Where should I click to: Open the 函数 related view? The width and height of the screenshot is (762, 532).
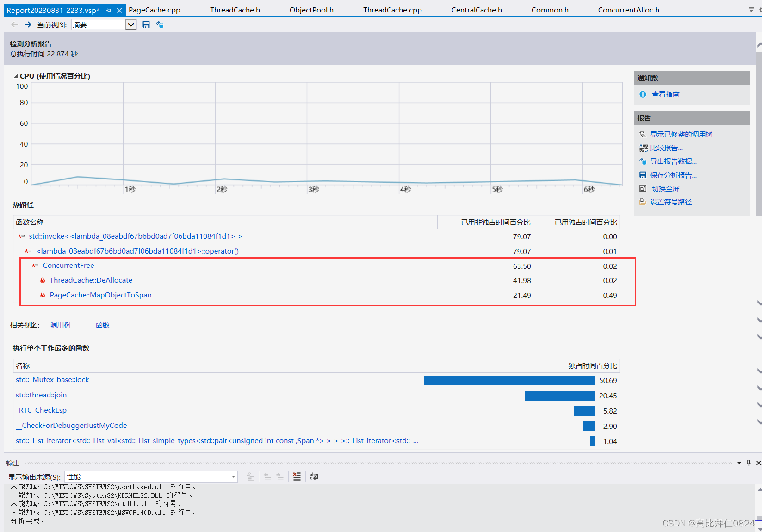(103, 325)
